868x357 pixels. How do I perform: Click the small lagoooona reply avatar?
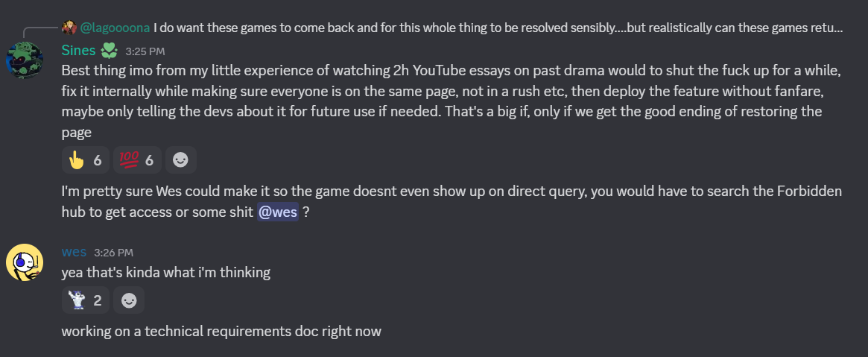tap(69, 27)
